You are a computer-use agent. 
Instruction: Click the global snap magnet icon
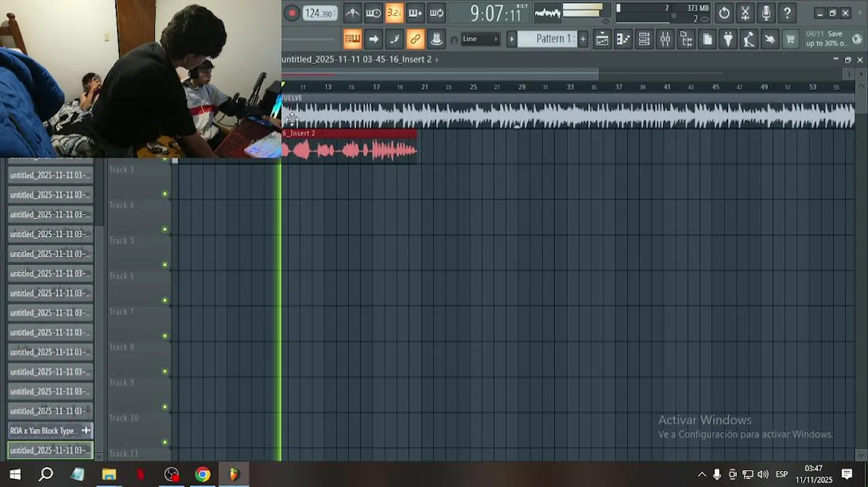click(x=454, y=40)
